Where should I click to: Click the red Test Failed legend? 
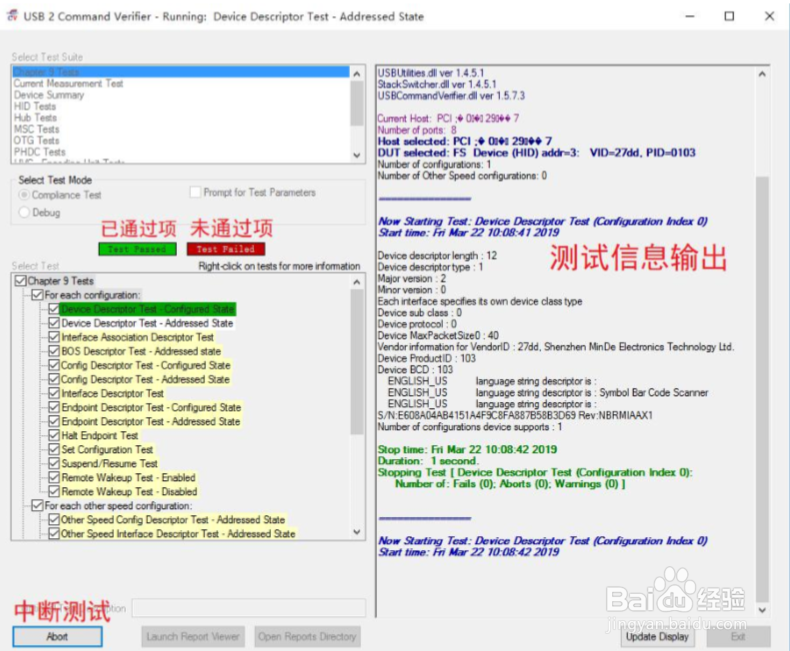pyautogui.click(x=226, y=249)
